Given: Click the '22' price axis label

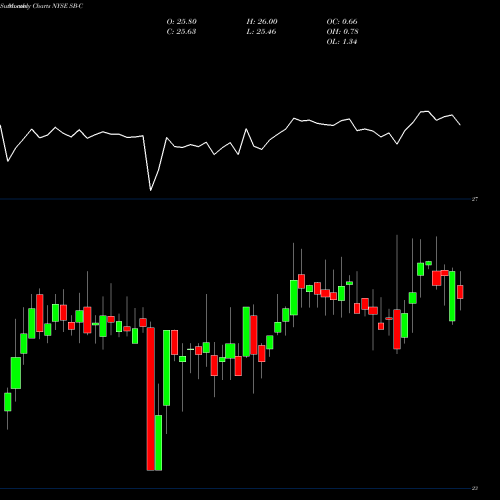Looking at the screenshot, I should [x=475, y=488].
